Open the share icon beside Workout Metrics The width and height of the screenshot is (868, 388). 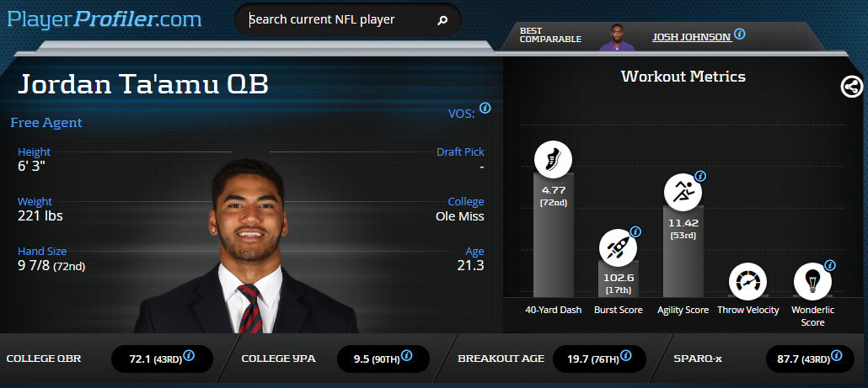click(x=851, y=87)
